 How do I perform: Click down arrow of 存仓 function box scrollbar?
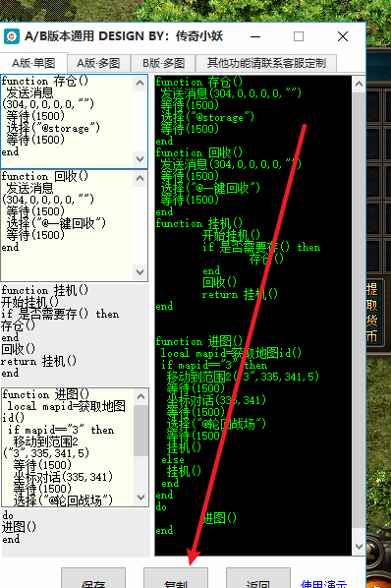(x=140, y=159)
